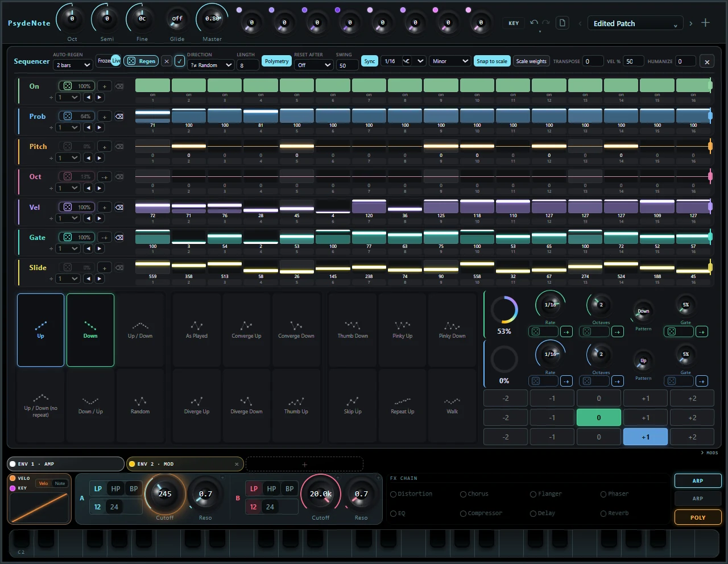This screenshot has height=564, width=728.
Task: Open the Prob lane divider dropdown
Action: coord(68,127)
